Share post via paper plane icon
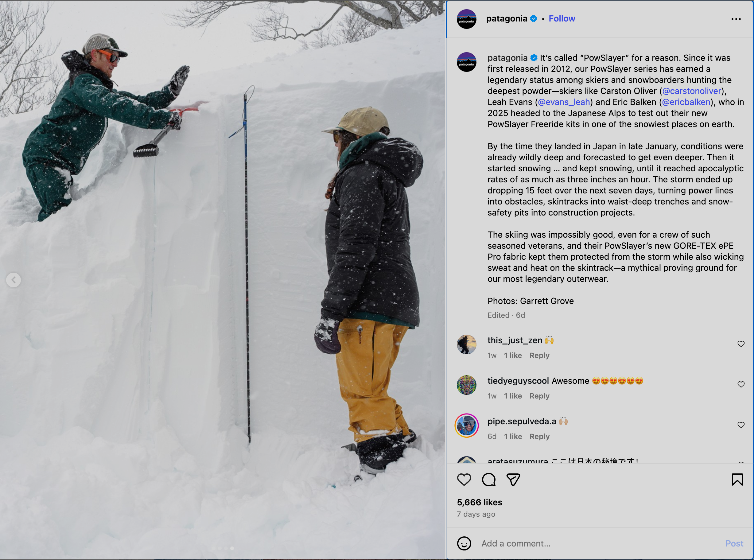The height and width of the screenshot is (560, 754). [513, 480]
